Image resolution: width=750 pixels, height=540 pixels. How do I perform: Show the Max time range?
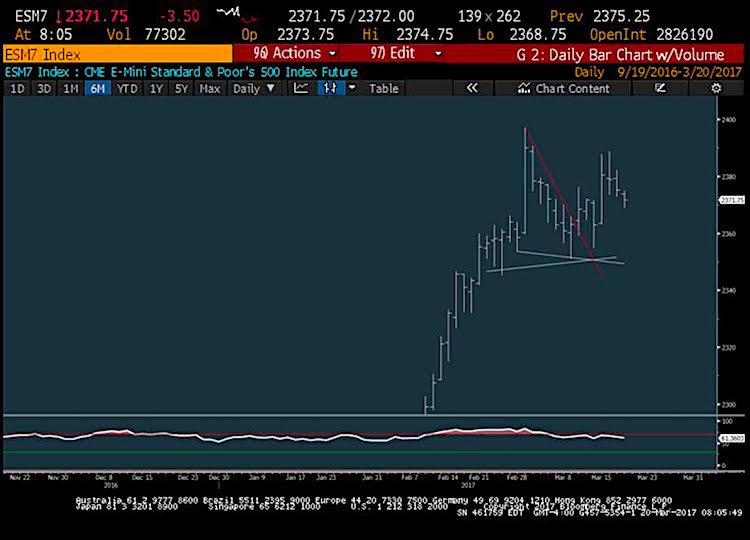pyautogui.click(x=210, y=88)
